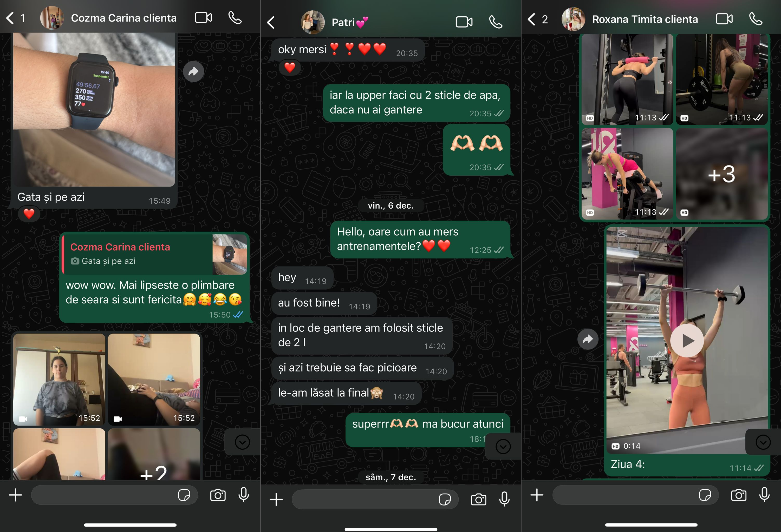Start video call with Patri
781x532 pixels.
pyautogui.click(x=464, y=22)
